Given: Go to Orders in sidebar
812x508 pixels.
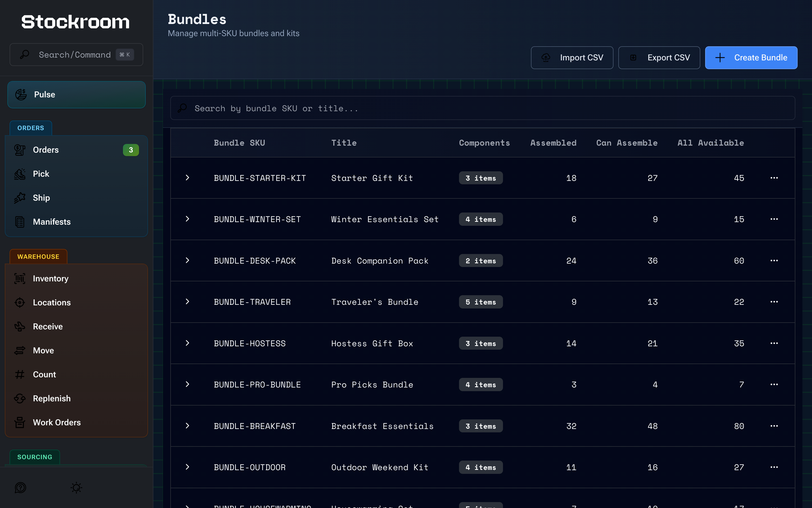Looking at the screenshot, I should [76, 150].
